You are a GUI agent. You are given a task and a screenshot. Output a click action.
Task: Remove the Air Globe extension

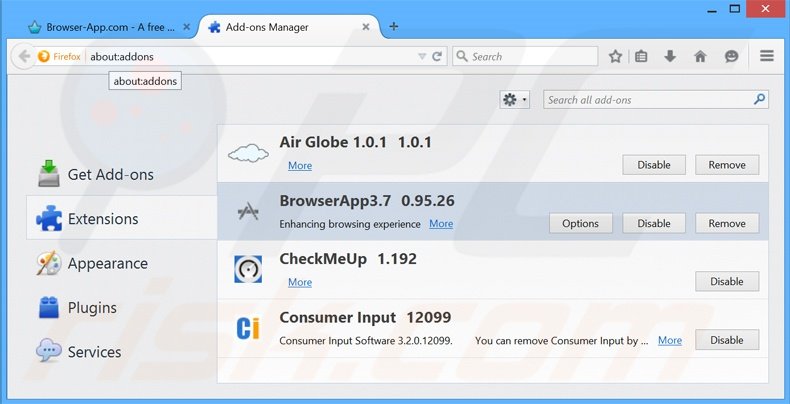(x=727, y=165)
